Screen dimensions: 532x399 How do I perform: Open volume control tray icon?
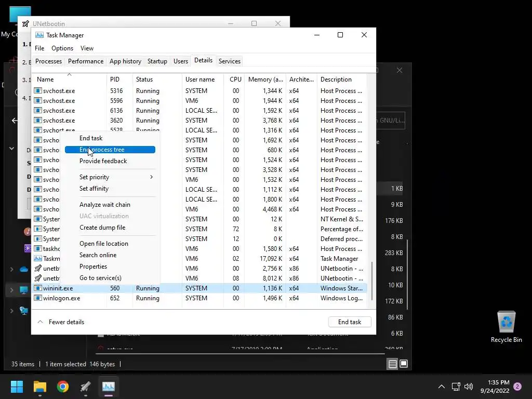click(x=469, y=387)
